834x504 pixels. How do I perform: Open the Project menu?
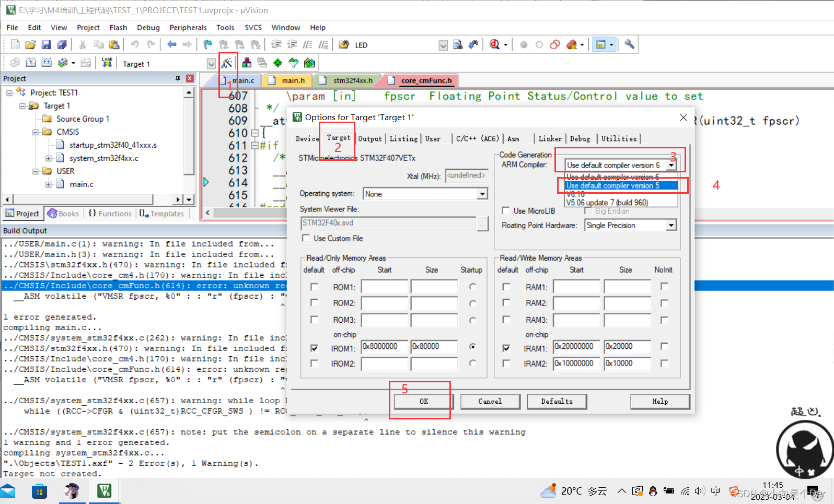click(x=88, y=28)
